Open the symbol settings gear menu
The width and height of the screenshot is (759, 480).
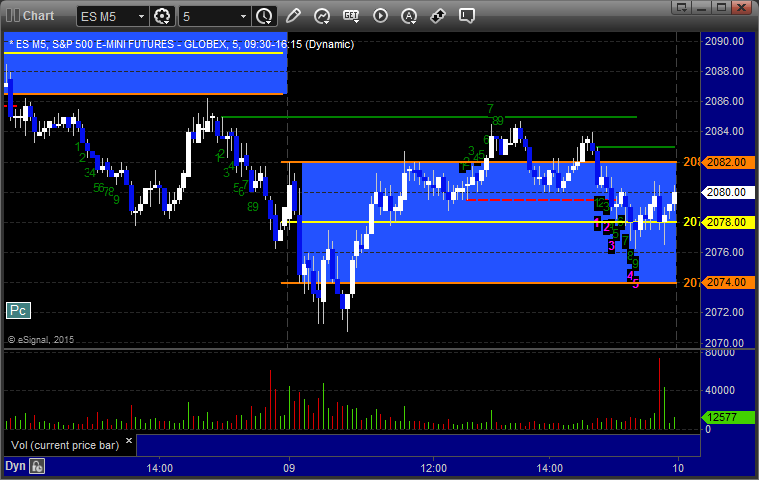coord(162,16)
